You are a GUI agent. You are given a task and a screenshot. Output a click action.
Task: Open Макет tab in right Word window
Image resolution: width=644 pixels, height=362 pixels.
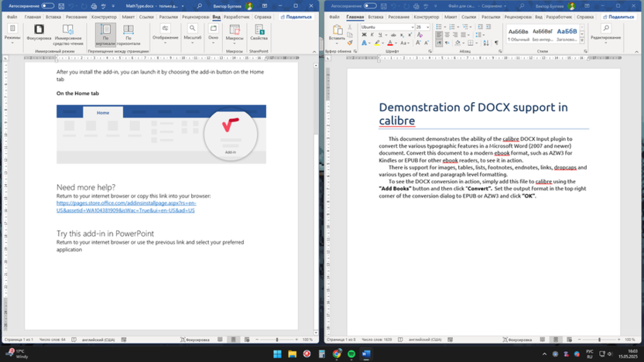point(450,17)
